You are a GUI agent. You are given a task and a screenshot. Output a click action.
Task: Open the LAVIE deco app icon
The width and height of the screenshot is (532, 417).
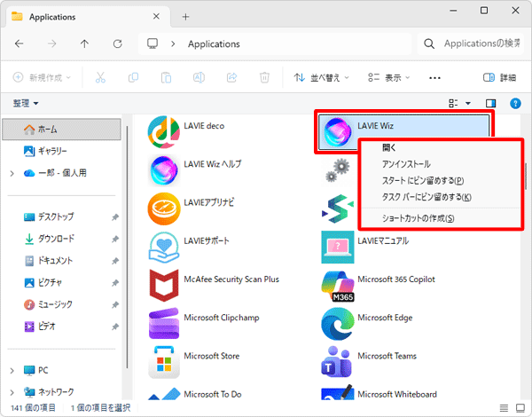tap(163, 132)
